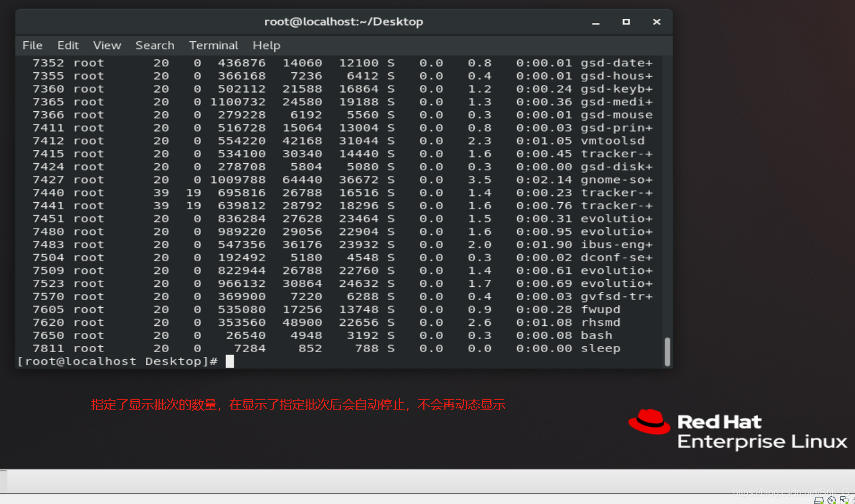
Task: Click the resident memory value 64440
Action: tap(302, 179)
